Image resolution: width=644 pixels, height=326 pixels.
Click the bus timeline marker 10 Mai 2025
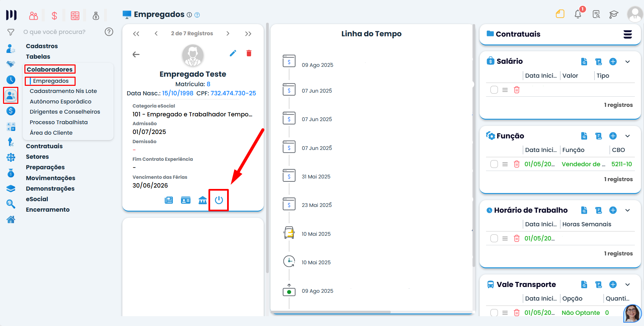(289, 233)
